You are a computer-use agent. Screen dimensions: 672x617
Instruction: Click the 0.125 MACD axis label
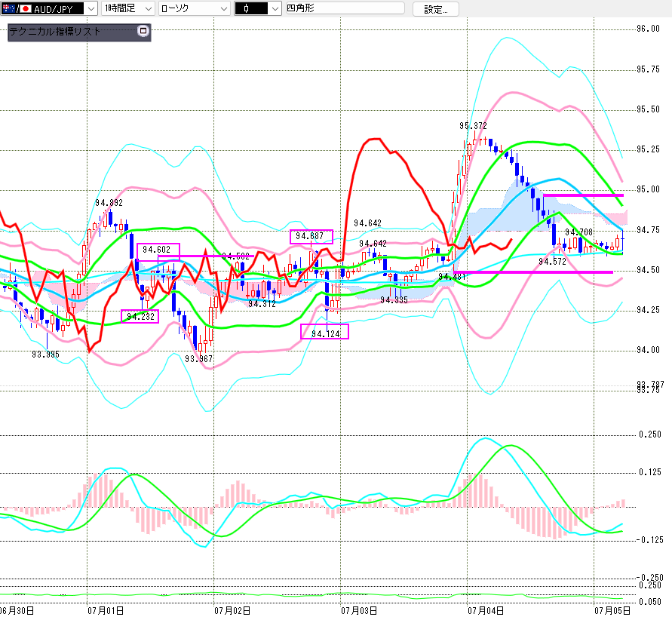click(x=650, y=472)
